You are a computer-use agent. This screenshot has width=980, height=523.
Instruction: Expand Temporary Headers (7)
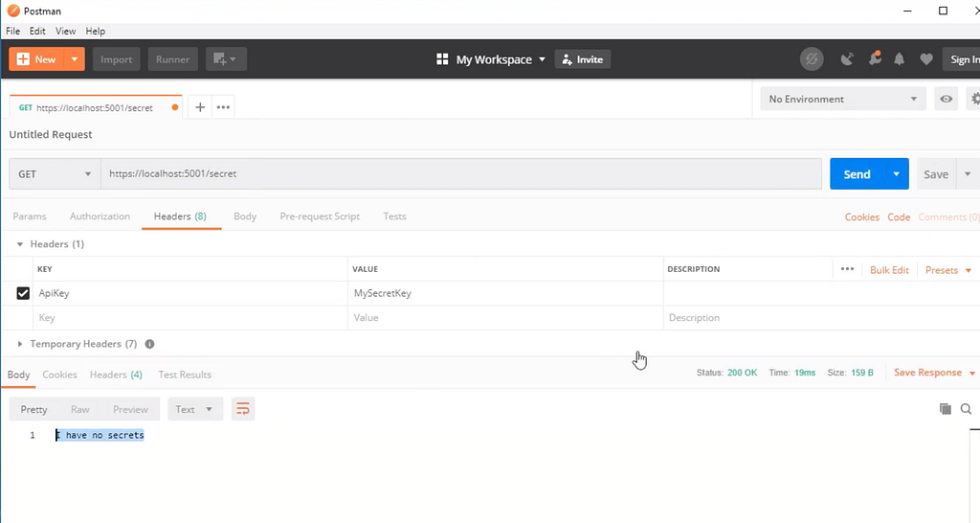[x=19, y=344]
